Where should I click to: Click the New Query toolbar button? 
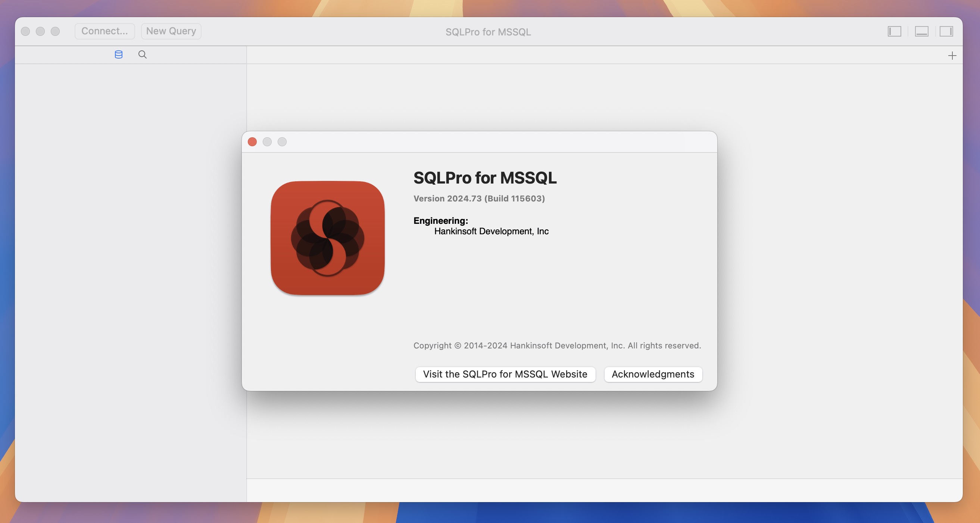click(171, 31)
